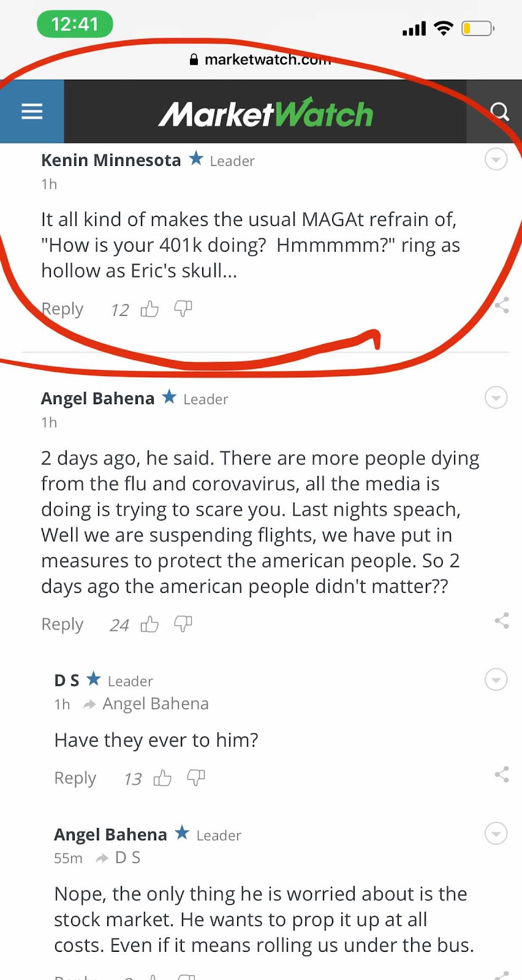The width and height of the screenshot is (522, 980).
Task: Expand options dropdown on Kenin Minnesota's comment
Action: [496, 159]
